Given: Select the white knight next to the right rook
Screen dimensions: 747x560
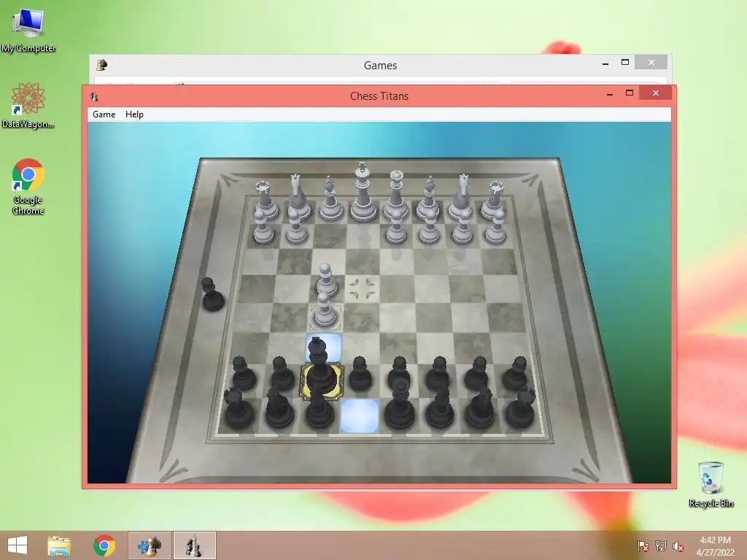Looking at the screenshot, I should (461, 198).
